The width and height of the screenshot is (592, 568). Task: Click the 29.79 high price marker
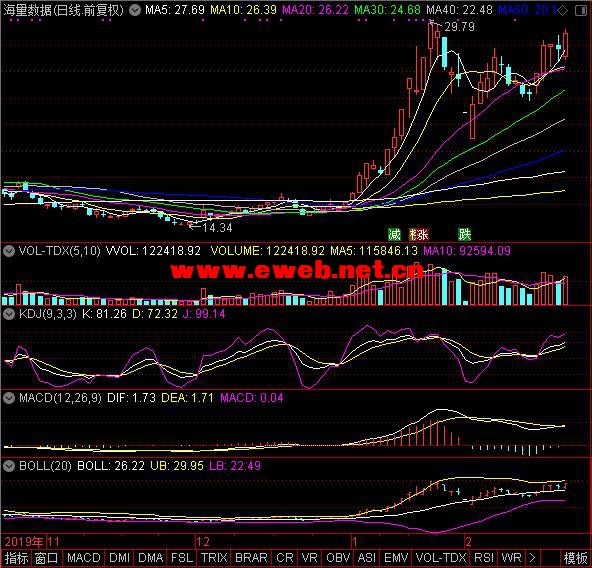pos(459,26)
